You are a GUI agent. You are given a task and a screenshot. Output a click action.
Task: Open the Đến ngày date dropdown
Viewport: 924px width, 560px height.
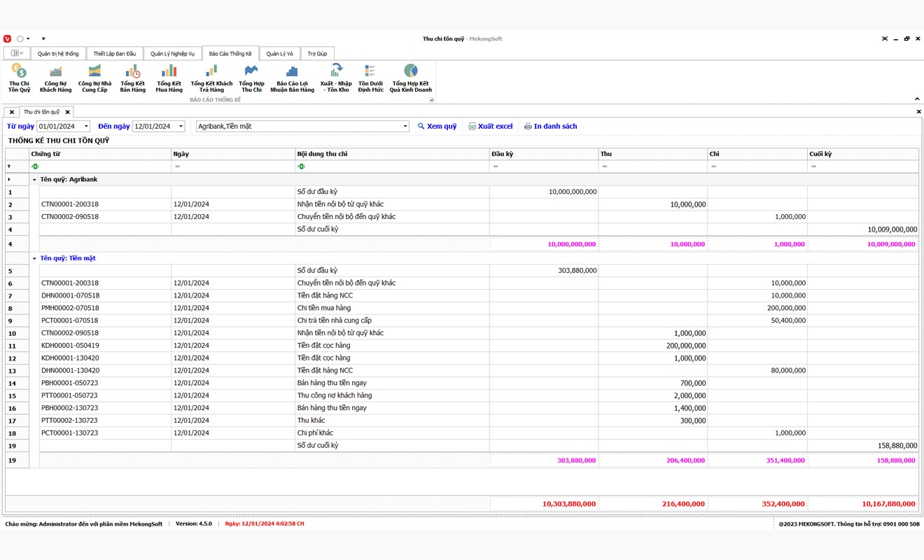181,127
